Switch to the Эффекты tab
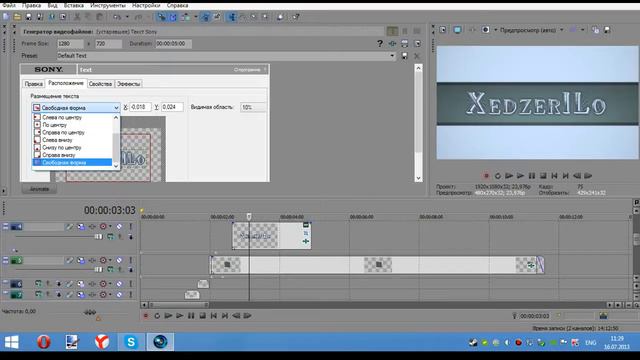The image size is (640, 360). pyautogui.click(x=129, y=84)
